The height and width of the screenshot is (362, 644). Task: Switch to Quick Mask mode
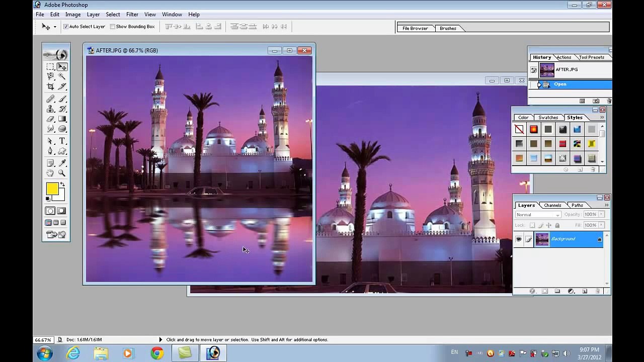62,211
